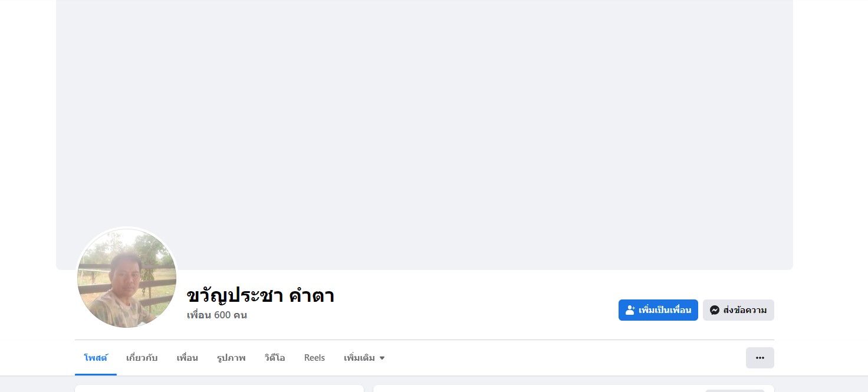This screenshot has width=868, height=392.
Task: View the circular profile picture
Action: [x=127, y=278]
